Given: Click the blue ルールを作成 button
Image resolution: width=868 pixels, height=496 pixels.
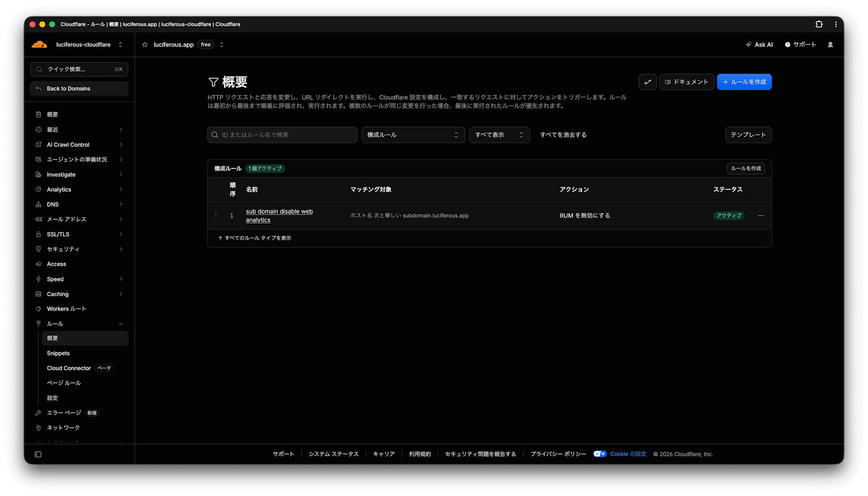Looking at the screenshot, I should 744,82.
